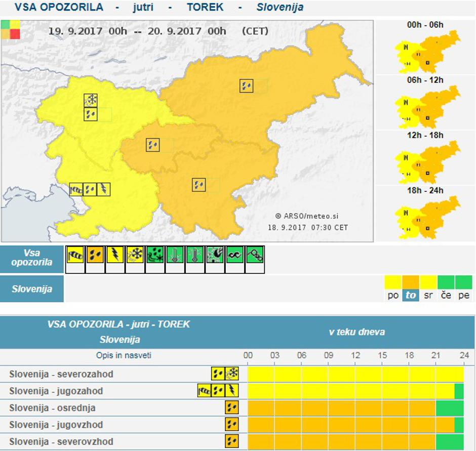Open the 'če' day tab
The width and height of the screenshot is (476, 451).
click(446, 289)
